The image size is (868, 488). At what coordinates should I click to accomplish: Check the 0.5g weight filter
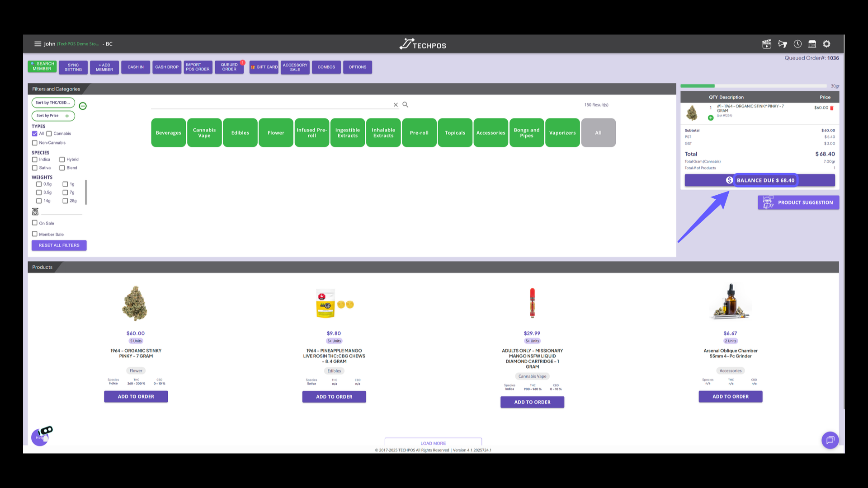pos(39,184)
